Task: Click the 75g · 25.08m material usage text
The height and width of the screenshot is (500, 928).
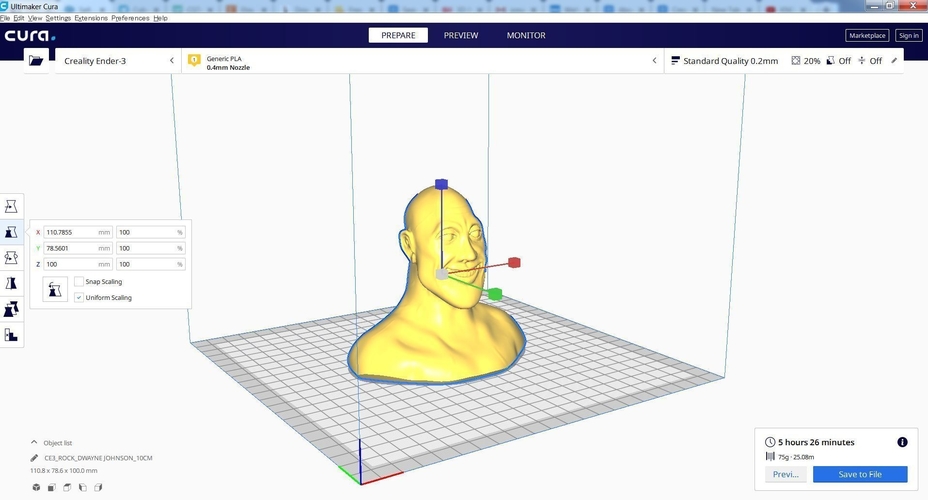Action: point(796,457)
